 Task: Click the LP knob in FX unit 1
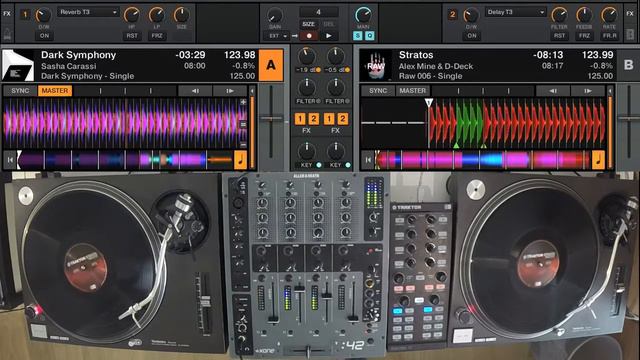pos(157,15)
